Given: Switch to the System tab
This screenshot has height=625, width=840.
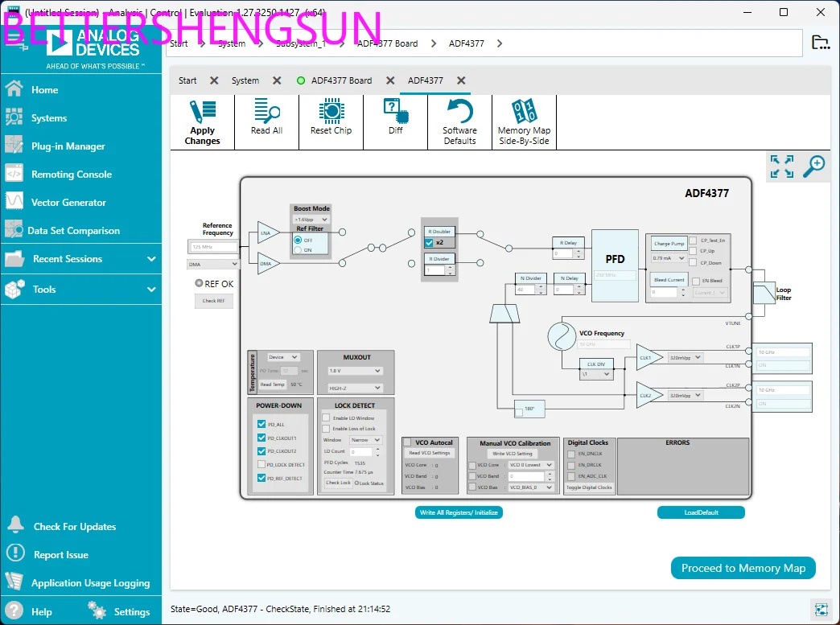Looking at the screenshot, I should (245, 80).
